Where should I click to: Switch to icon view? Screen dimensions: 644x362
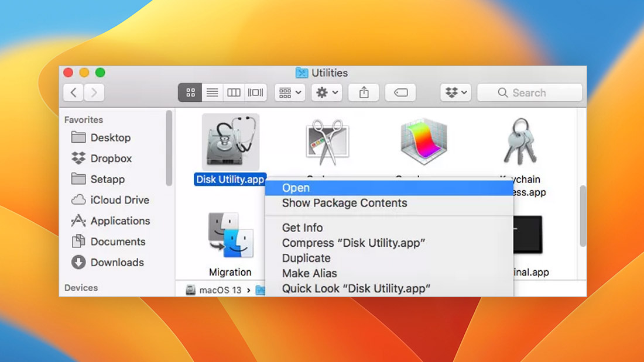pos(190,93)
